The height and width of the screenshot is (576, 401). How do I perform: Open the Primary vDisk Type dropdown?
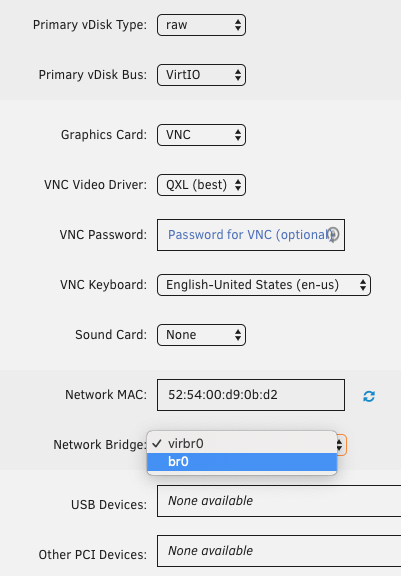(x=201, y=25)
